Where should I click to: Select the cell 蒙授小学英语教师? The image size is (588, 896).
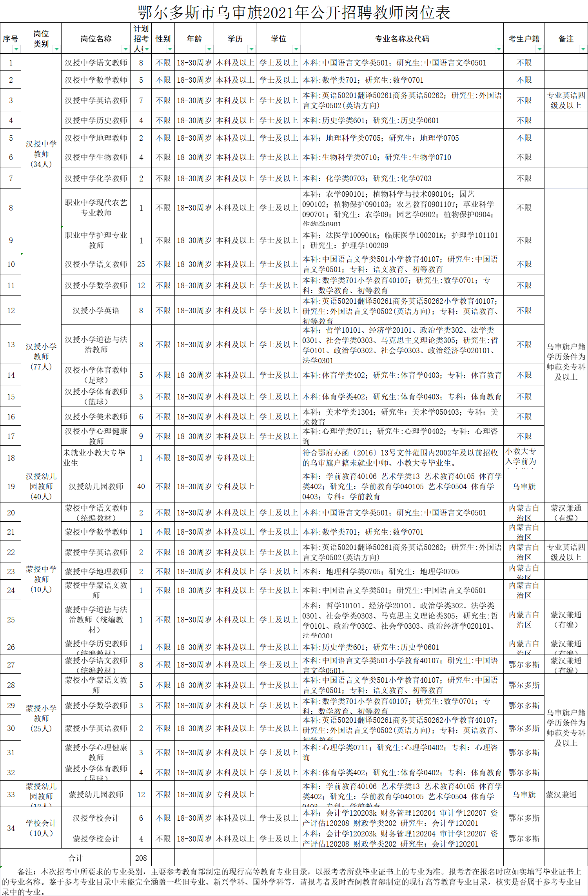coord(96,728)
